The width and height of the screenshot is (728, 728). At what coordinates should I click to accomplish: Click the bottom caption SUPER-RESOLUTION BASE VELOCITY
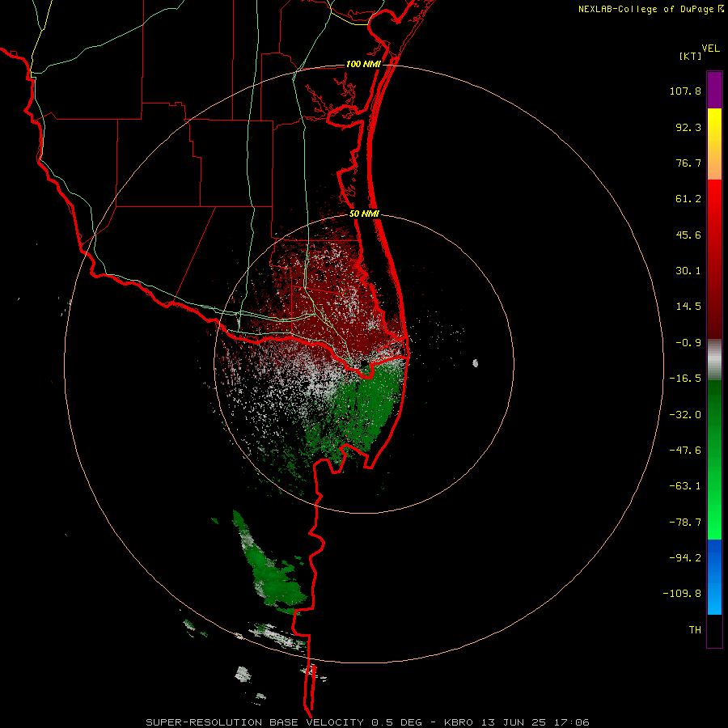256,722
